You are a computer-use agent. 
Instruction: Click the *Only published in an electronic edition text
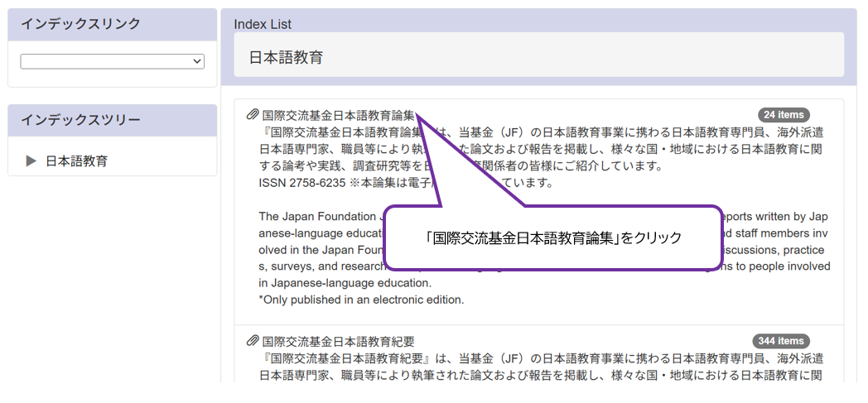click(x=361, y=300)
